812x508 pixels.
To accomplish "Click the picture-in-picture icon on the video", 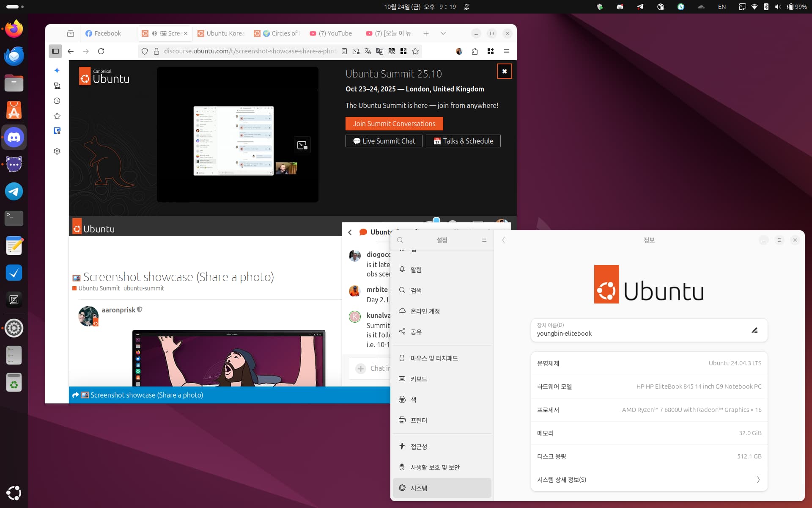I will click(x=302, y=145).
